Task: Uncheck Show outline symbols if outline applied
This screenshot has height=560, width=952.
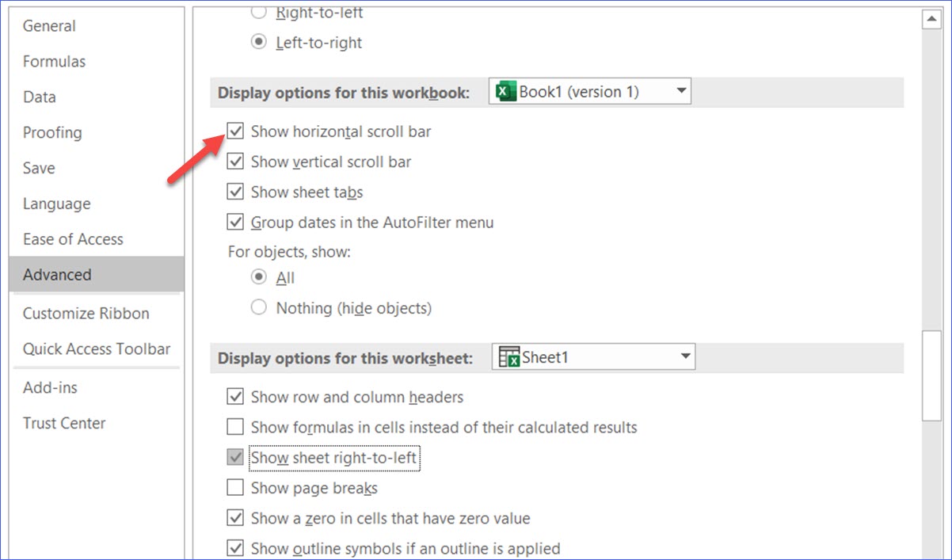Action: 235,547
